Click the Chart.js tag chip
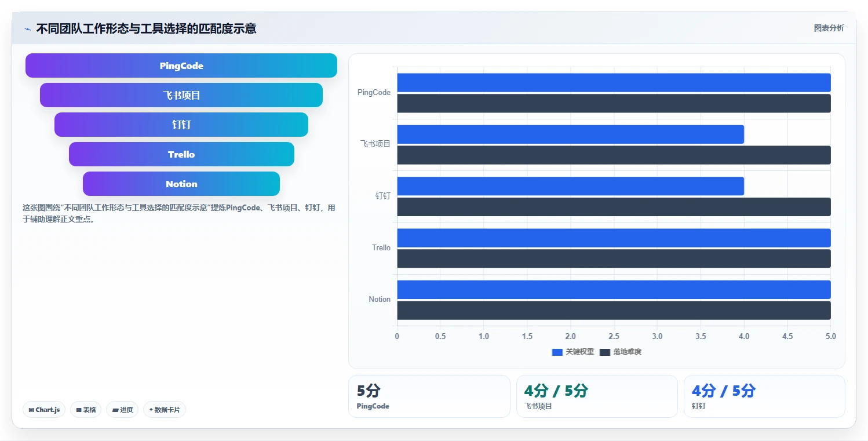The image size is (868, 441). (x=44, y=410)
